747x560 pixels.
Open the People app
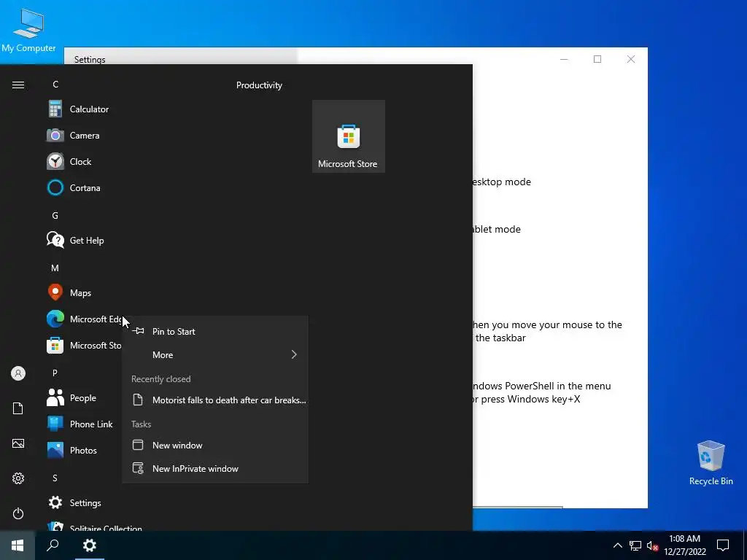[82, 398]
